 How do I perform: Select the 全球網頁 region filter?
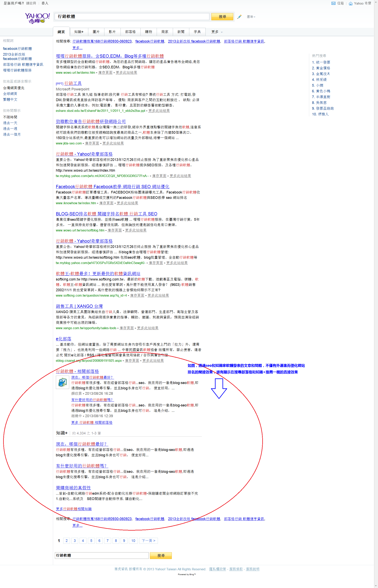point(10,94)
